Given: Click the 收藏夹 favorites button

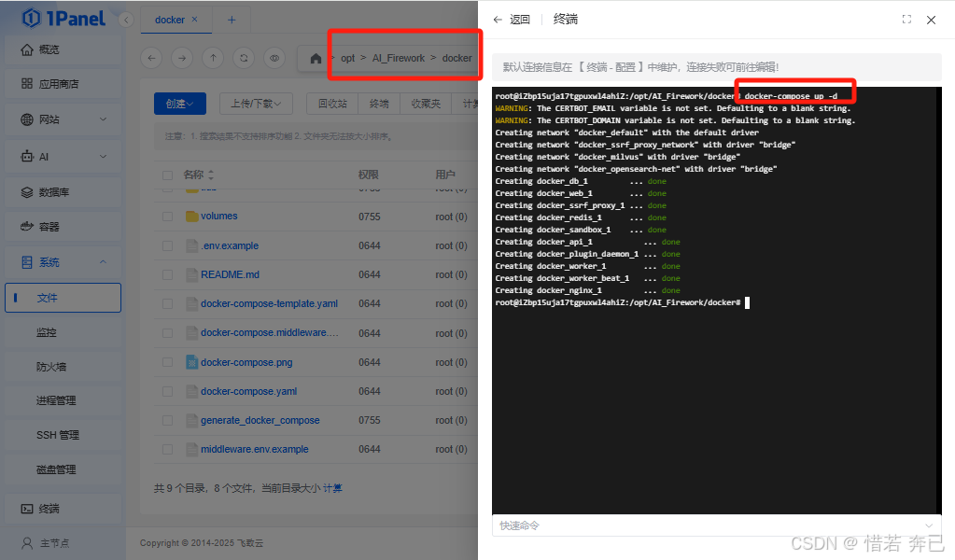Looking at the screenshot, I should pyautogui.click(x=426, y=105).
